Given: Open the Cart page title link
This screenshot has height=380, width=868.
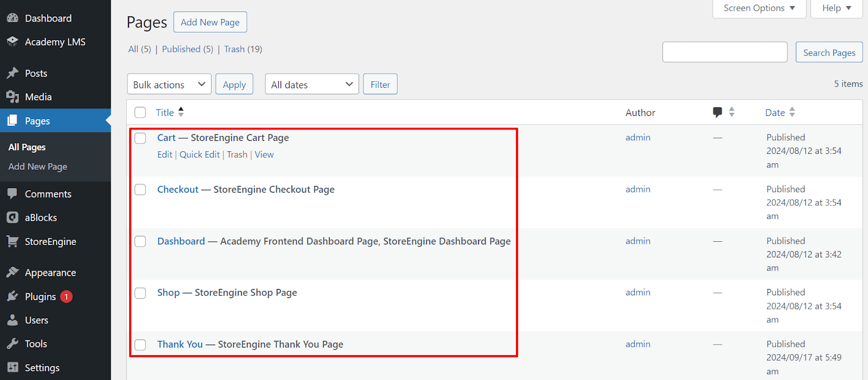Looking at the screenshot, I should (x=167, y=138).
